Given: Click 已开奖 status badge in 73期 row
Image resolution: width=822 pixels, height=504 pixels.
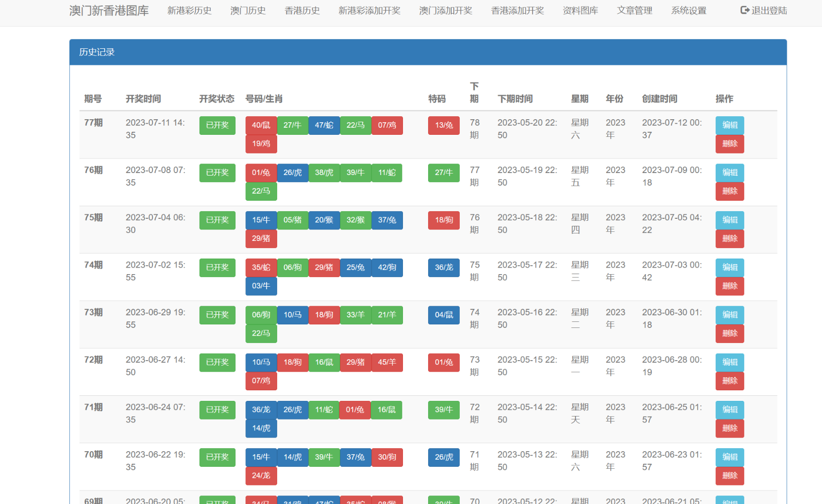Looking at the screenshot, I should pyautogui.click(x=217, y=315).
